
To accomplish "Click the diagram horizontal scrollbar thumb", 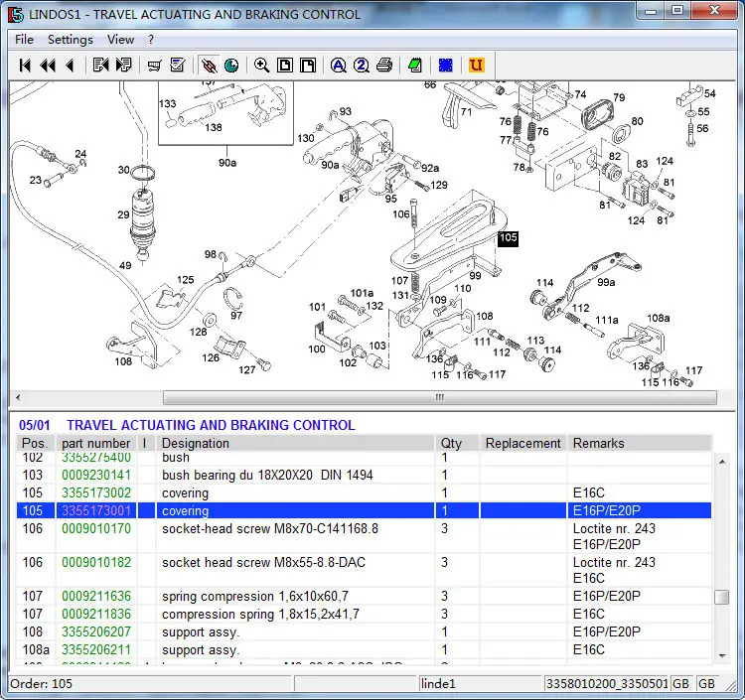I will tap(439, 397).
